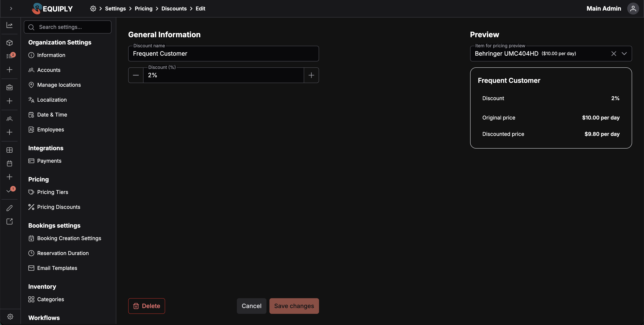The image size is (644, 325).
Task: Open Pricing Discounts settings
Action: click(54, 207)
